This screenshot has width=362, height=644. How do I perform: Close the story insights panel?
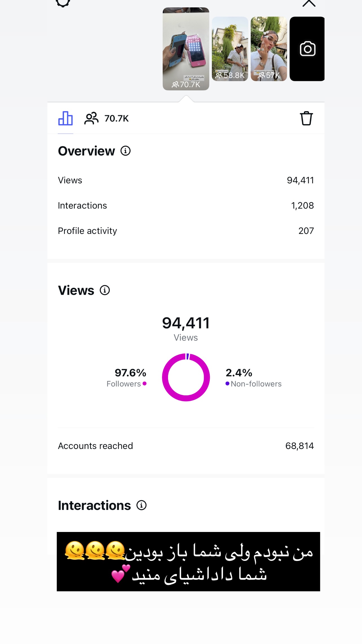[x=309, y=3]
